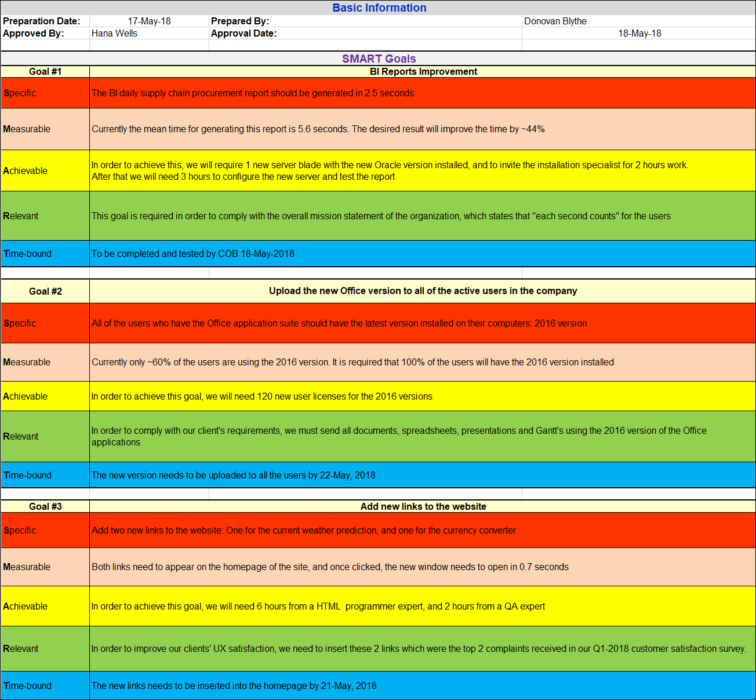Click the Specific cell about weather and currency links
This screenshot has height=700, width=756.
(303, 529)
